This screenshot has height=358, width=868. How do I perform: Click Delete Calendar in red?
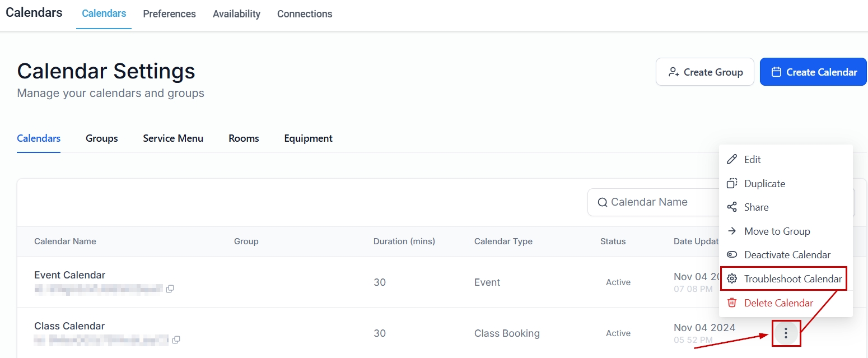778,303
